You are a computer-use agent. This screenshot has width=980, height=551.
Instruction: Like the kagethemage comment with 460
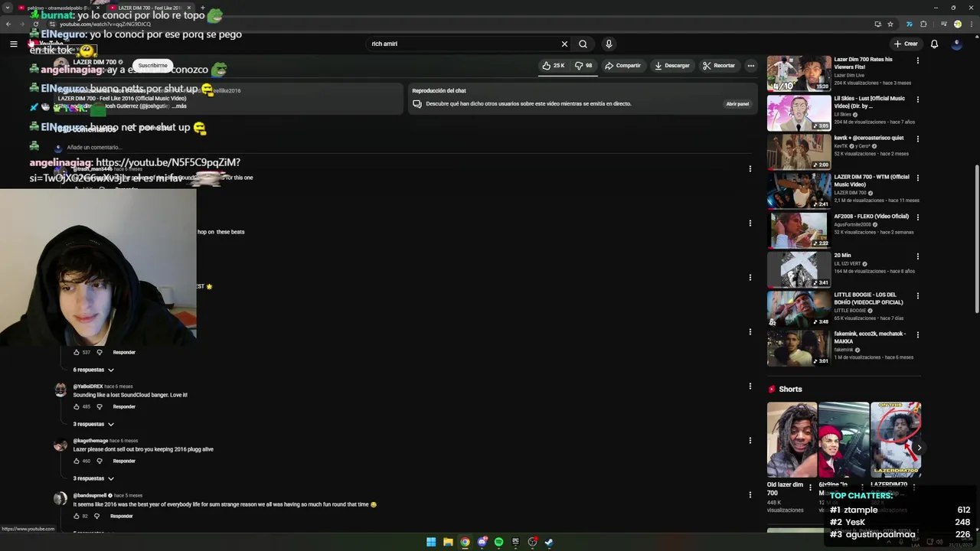pos(77,461)
